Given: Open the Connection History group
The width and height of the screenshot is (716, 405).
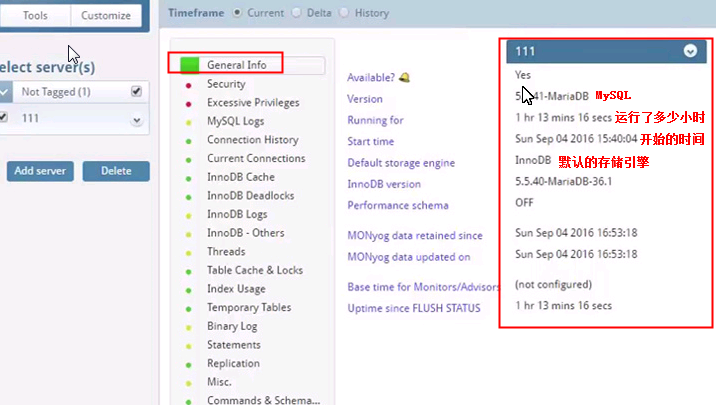Looking at the screenshot, I should click(253, 140).
